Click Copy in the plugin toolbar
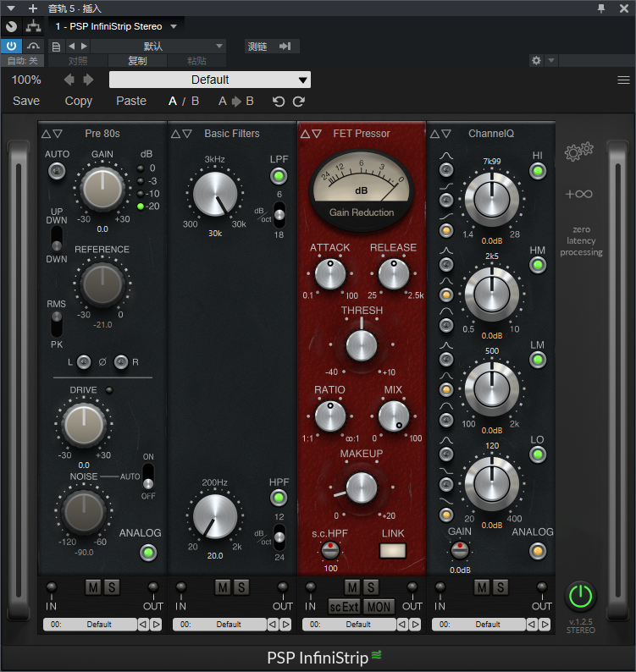This screenshot has width=636, height=672. (x=79, y=102)
